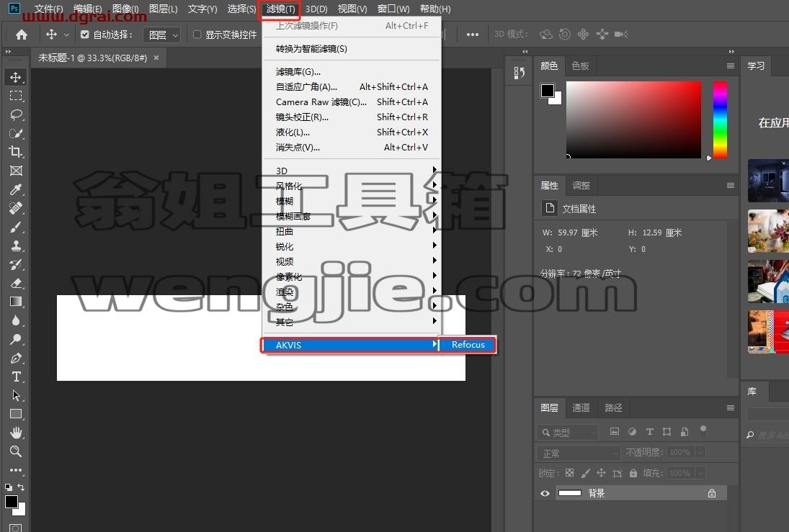Open the history panel icon in collapsed dock

click(520, 73)
